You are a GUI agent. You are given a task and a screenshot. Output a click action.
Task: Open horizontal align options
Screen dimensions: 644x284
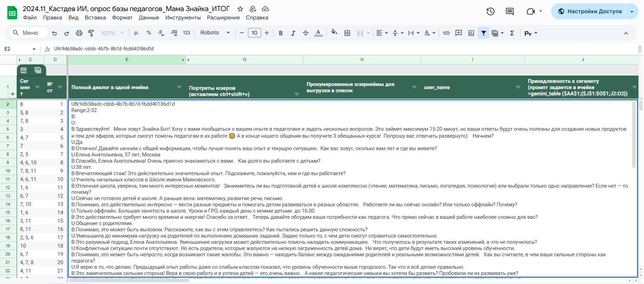tap(382, 33)
